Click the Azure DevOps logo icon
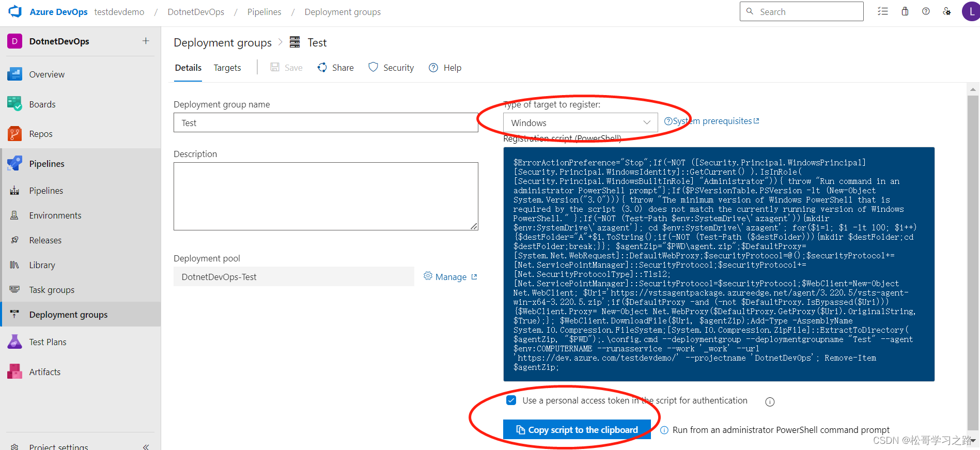The width and height of the screenshot is (980, 450). 15,11
